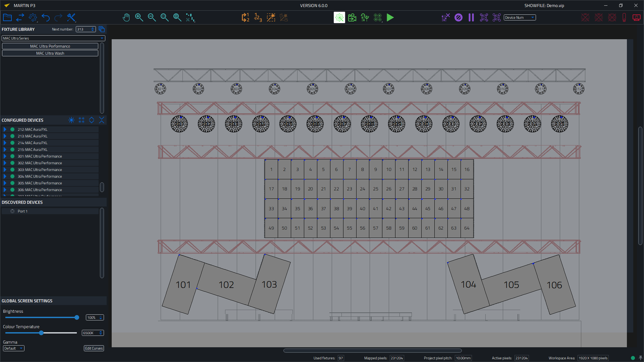Image resolution: width=644 pixels, height=362 pixels.
Task: Click the second purple network nodes icon
Action: [x=496, y=17]
